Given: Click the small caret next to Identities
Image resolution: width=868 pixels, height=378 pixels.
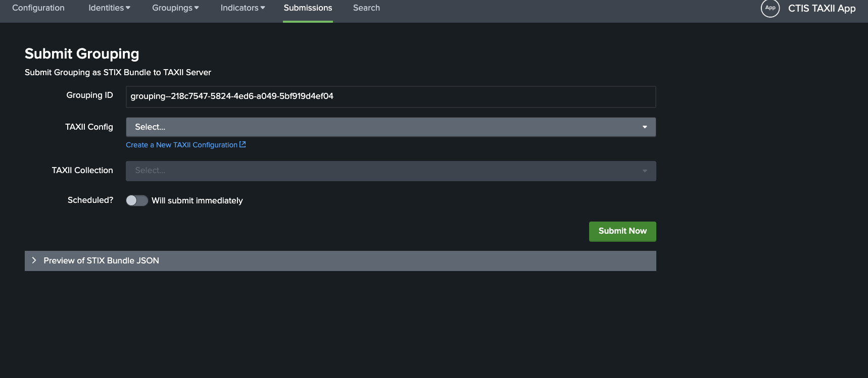Looking at the screenshot, I should pos(128,8).
